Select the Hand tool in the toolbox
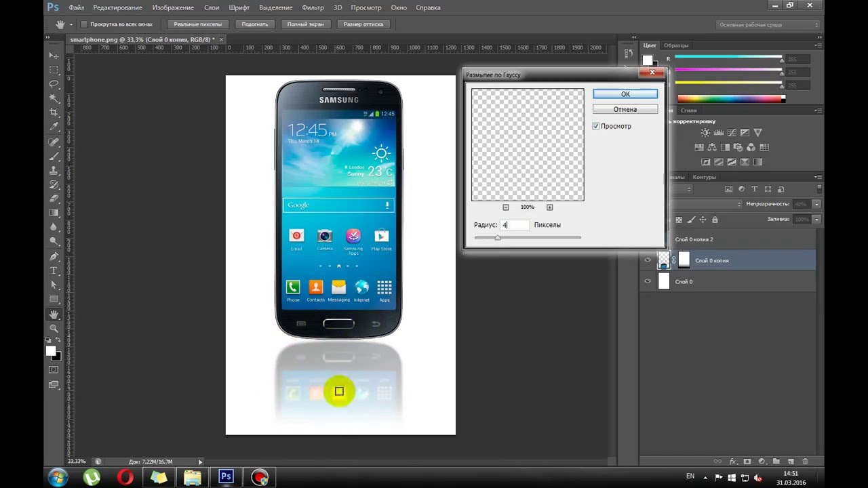The width and height of the screenshot is (868, 488). pos(54,314)
